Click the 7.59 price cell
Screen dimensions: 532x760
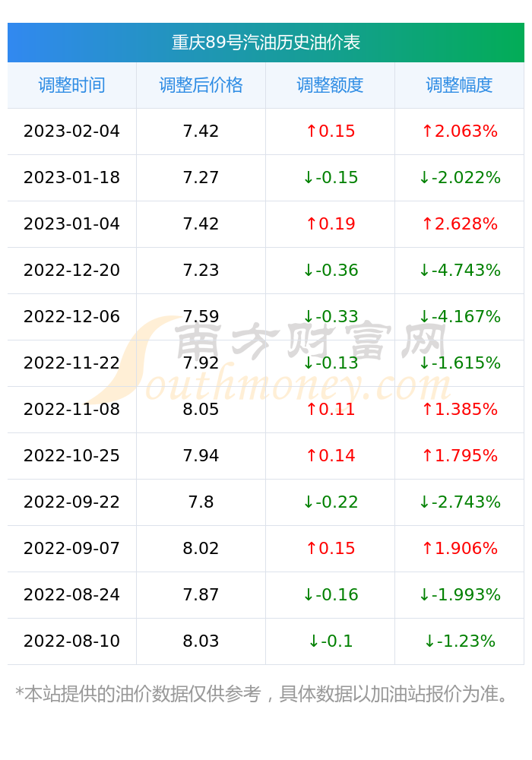click(201, 316)
